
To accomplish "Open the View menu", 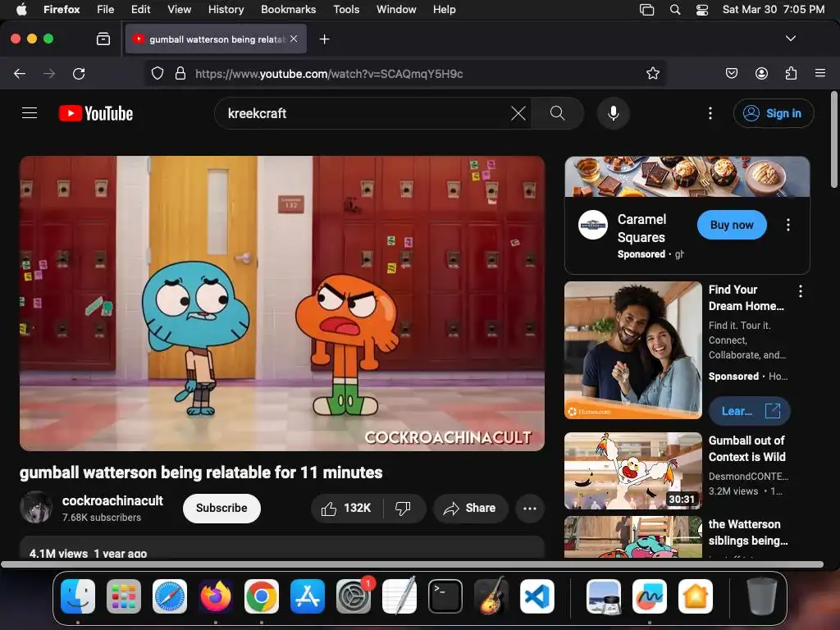I will (179, 9).
